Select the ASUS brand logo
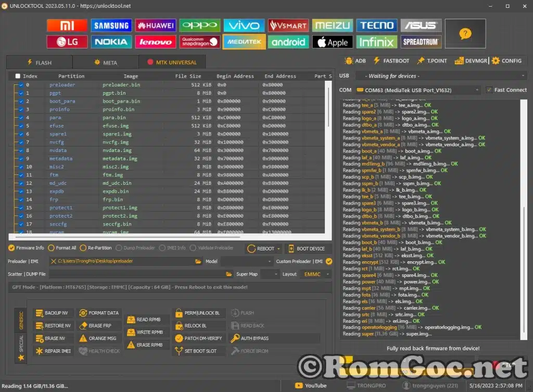This screenshot has height=392, width=533. pyautogui.click(x=421, y=26)
